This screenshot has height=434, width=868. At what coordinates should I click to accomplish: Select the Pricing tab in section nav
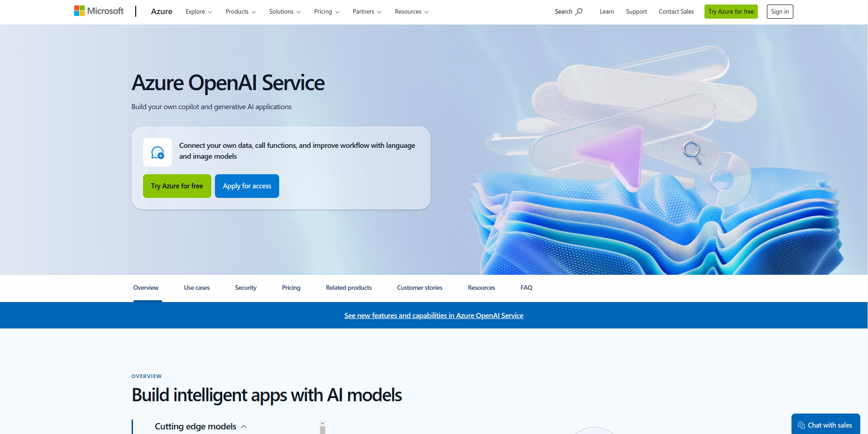pyautogui.click(x=291, y=288)
